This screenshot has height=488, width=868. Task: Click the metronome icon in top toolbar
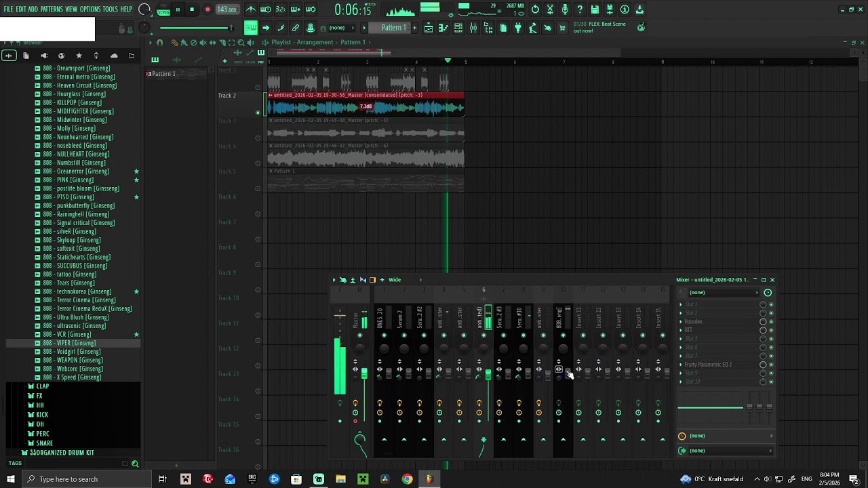(251, 9)
